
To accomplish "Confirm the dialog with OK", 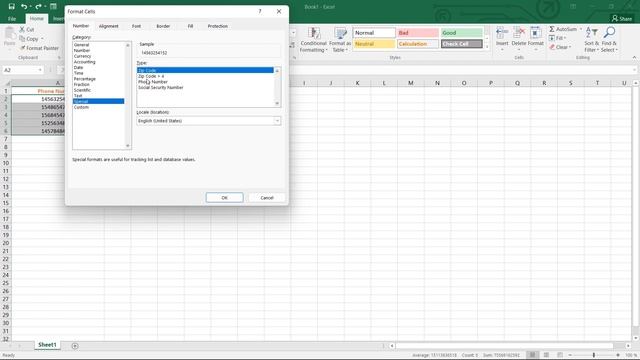I will [x=224, y=198].
